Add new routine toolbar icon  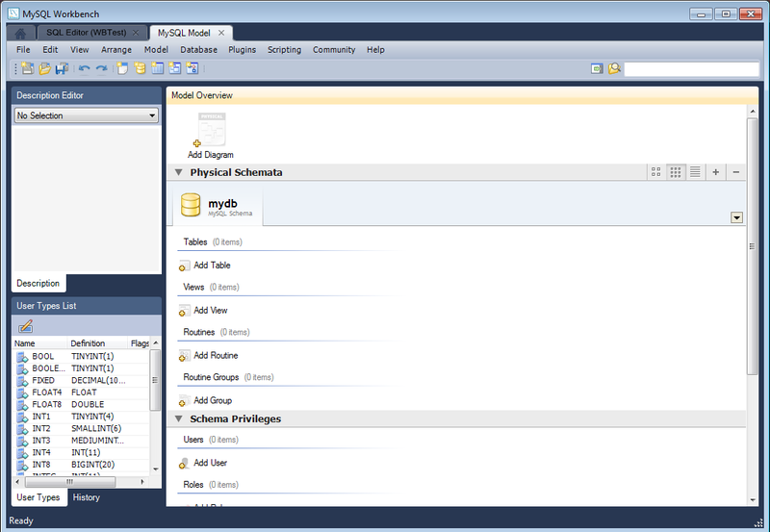(192, 68)
